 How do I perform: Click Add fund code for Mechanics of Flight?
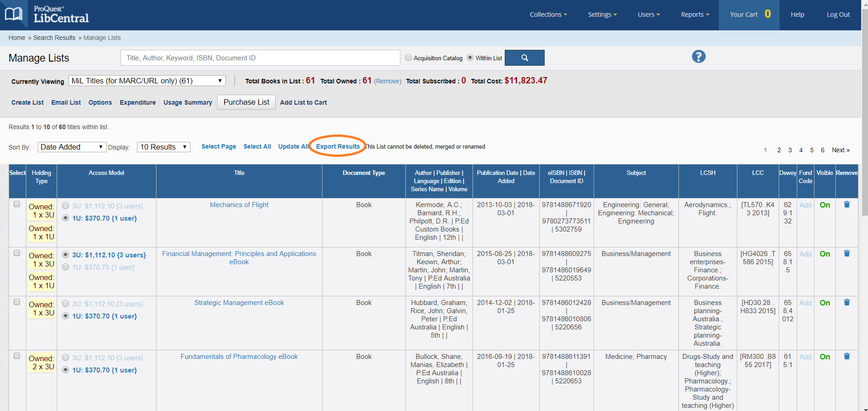[805, 204]
